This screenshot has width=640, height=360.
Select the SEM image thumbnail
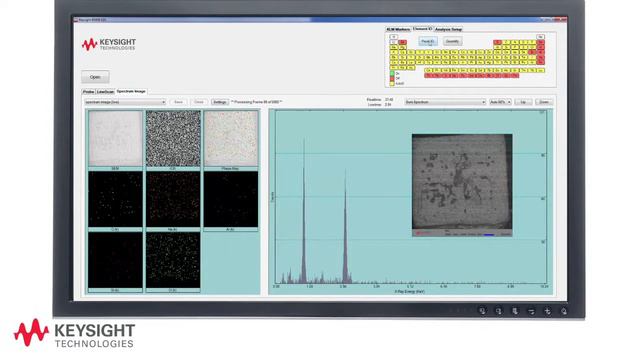coord(116,139)
